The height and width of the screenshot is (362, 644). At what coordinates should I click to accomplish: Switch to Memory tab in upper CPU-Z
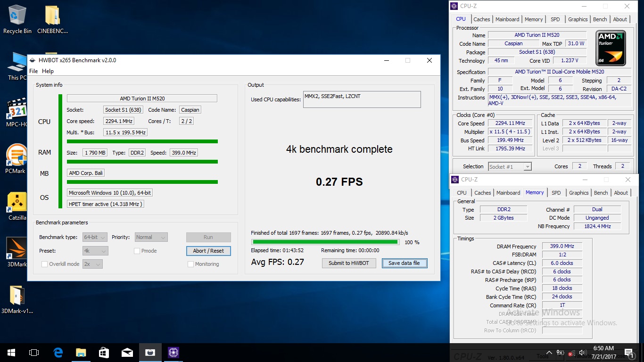(x=534, y=19)
